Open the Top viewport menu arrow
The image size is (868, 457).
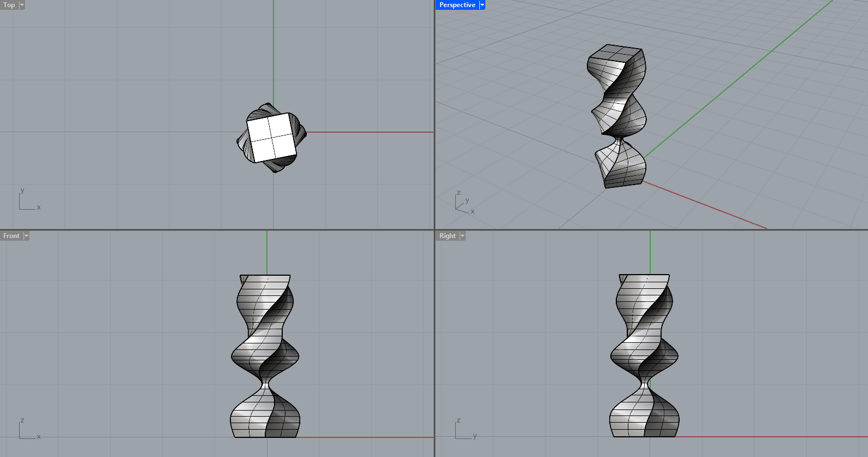pos(22,5)
